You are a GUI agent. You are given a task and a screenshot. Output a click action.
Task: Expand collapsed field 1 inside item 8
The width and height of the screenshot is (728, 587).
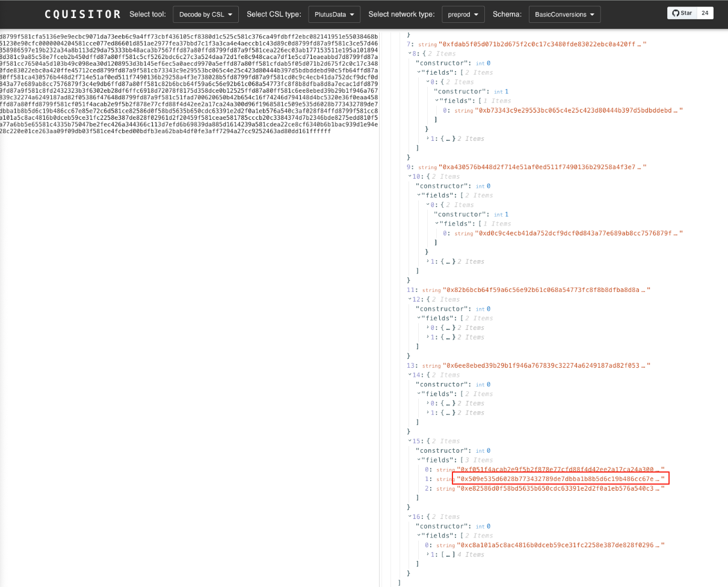click(428, 139)
